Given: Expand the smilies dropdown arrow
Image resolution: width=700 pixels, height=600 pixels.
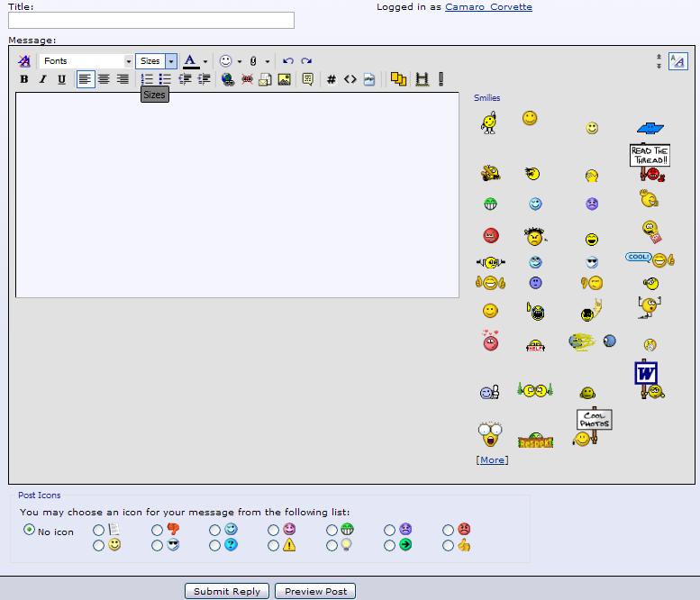Looking at the screenshot, I should click(x=240, y=61).
